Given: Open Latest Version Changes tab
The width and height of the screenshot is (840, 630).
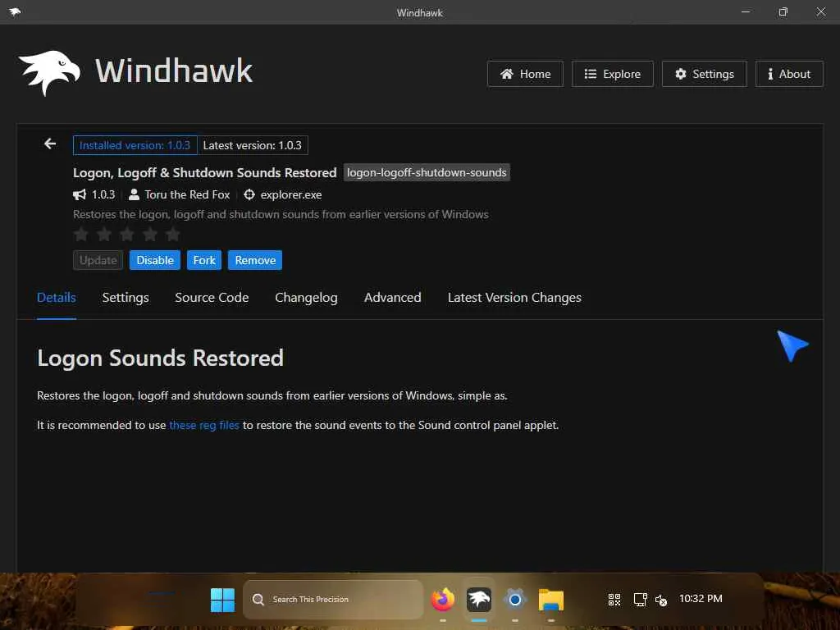Looking at the screenshot, I should (x=514, y=298).
